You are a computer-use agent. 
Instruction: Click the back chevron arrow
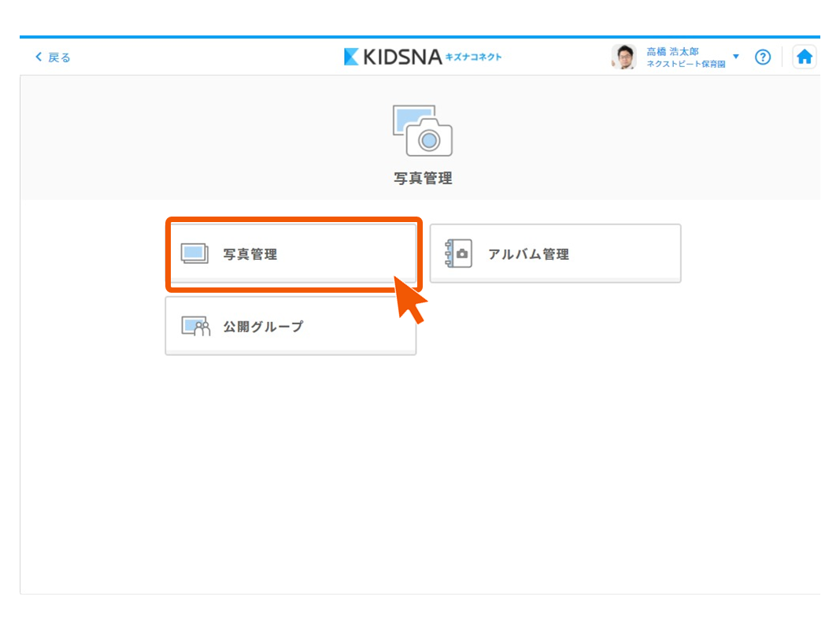[38, 57]
